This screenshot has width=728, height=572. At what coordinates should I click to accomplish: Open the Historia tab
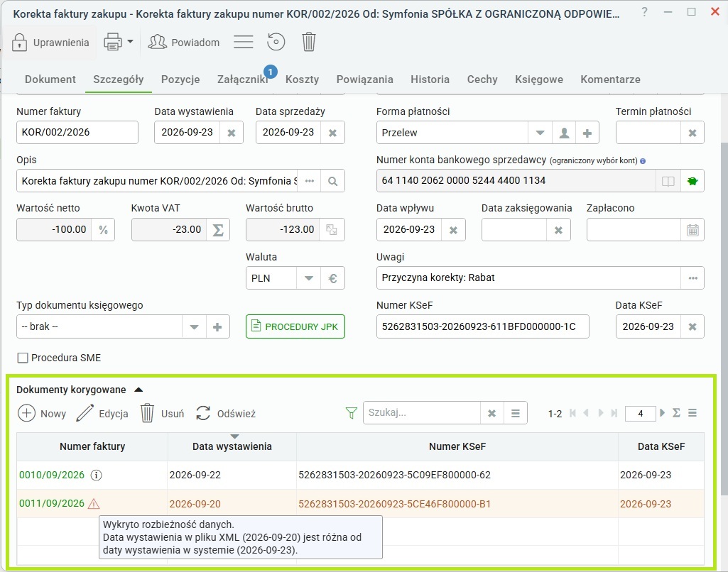tap(430, 79)
